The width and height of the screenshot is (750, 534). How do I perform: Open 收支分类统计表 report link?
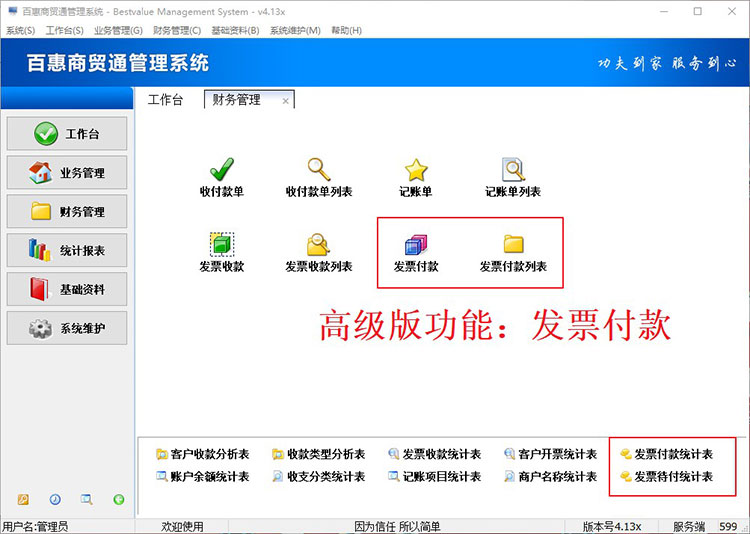point(319,477)
